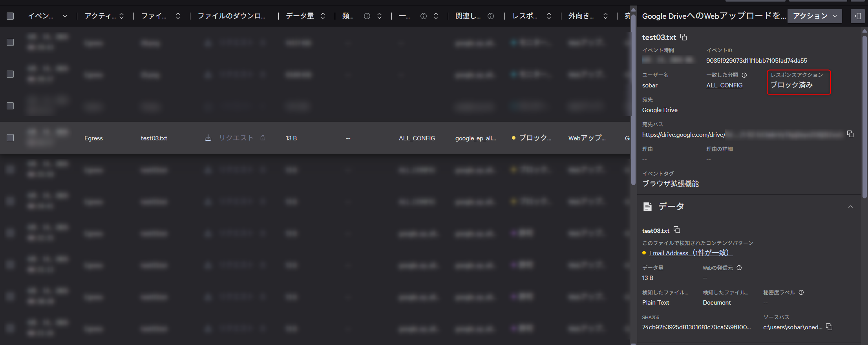Open the イベン column dropdown
This screenshot has width=868, height=345.
tap(65, 16)
